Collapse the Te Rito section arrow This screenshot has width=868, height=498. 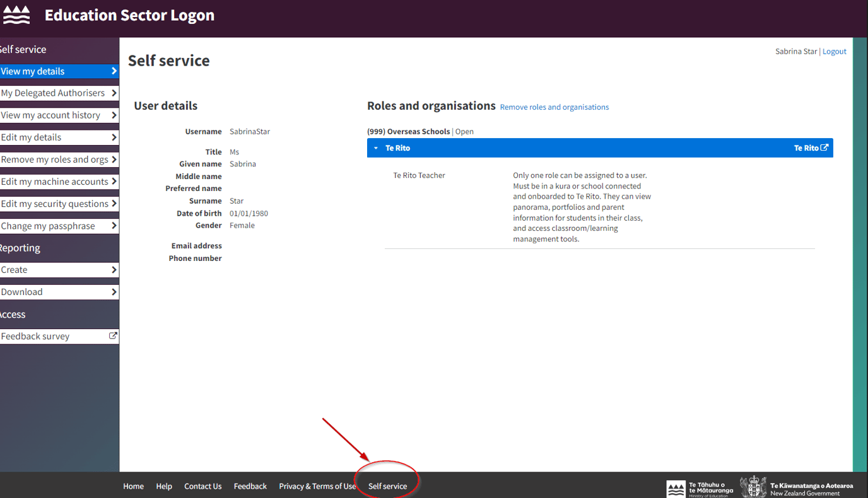(x=376, y=148)
